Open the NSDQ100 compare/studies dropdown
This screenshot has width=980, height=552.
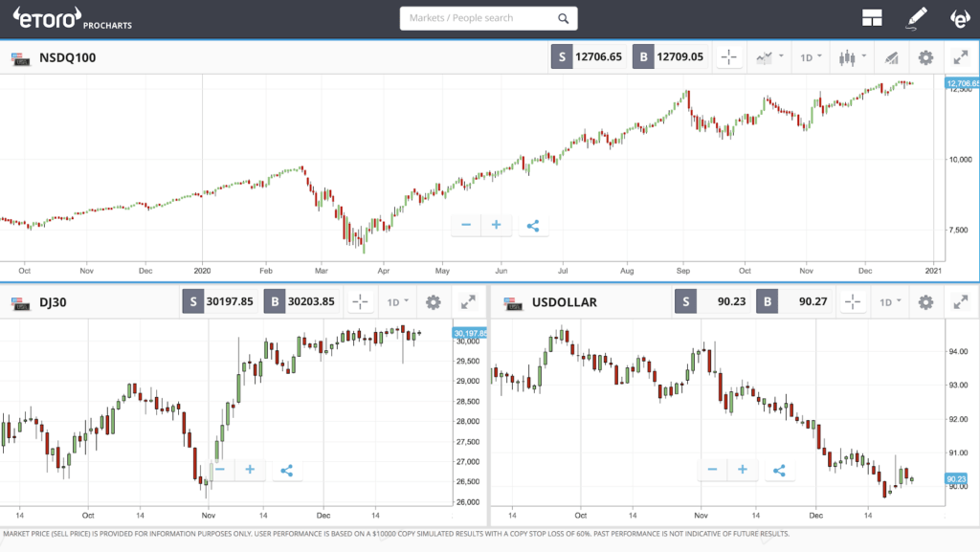coord(769,57)
